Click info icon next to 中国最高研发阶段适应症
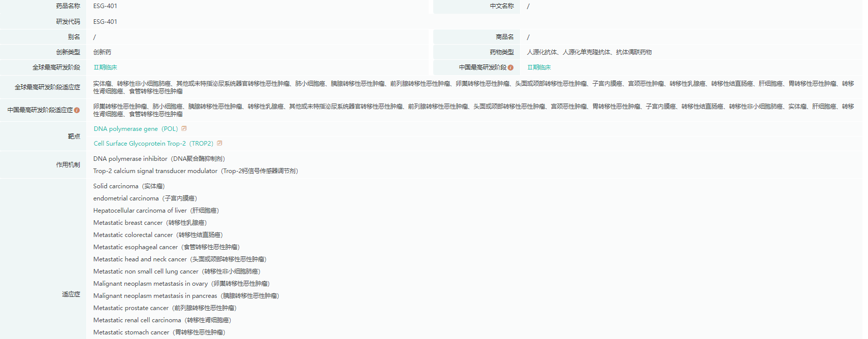The height and width of the screenshot is (339, 868). click(77, 110)
